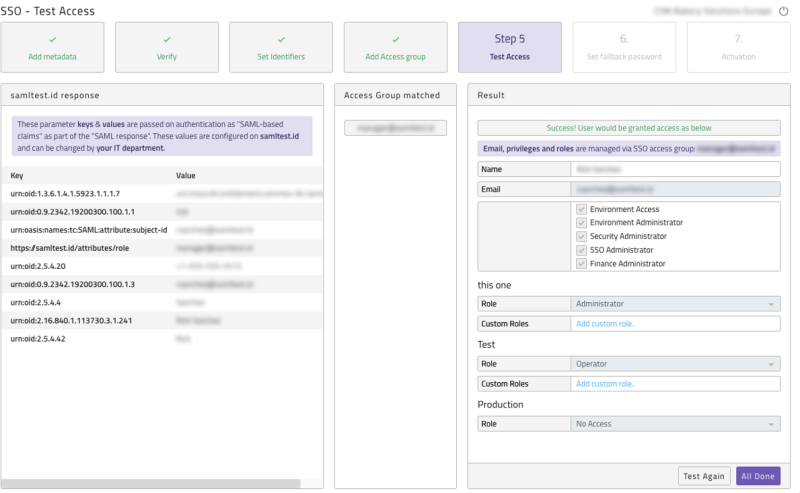Click Add custom role field under this one
The height and width of the screenshot is (493, 800).
tap(675, 324)
